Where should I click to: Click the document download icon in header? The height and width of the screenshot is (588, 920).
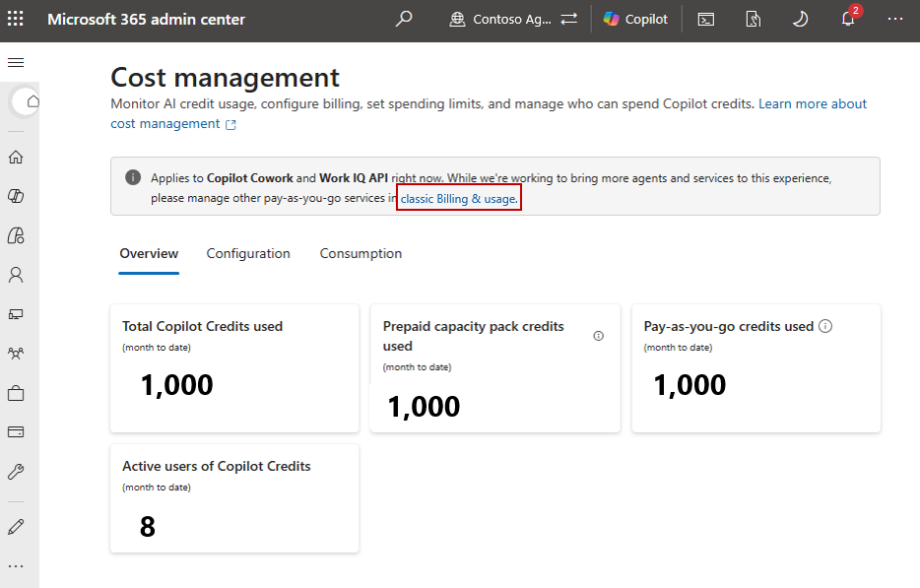pyautogui.click(x=753, y=20)
